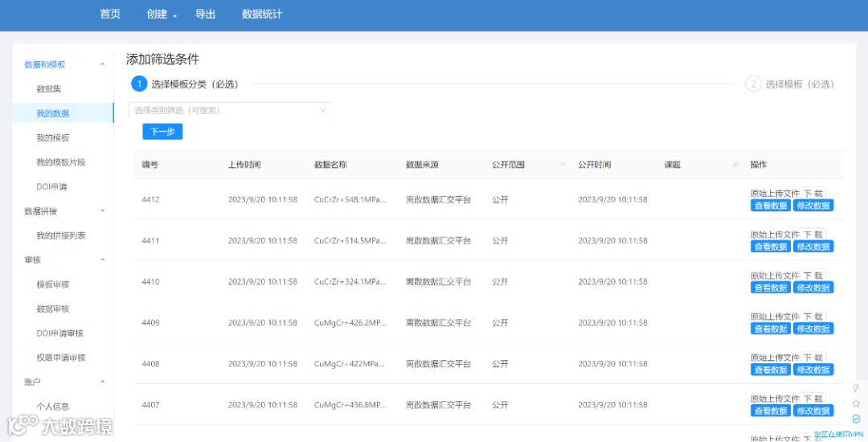The height and width of the screenshot is (442, 868).
Task: Click data name CuCrZr+514.5MPa...
Action: point(350,240)
